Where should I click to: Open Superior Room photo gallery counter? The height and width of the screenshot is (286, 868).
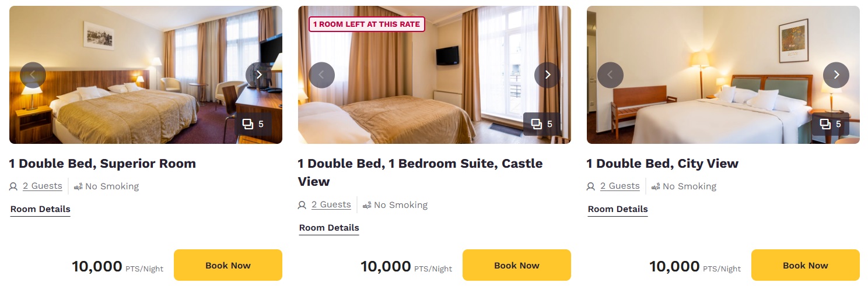coord(253,124)
